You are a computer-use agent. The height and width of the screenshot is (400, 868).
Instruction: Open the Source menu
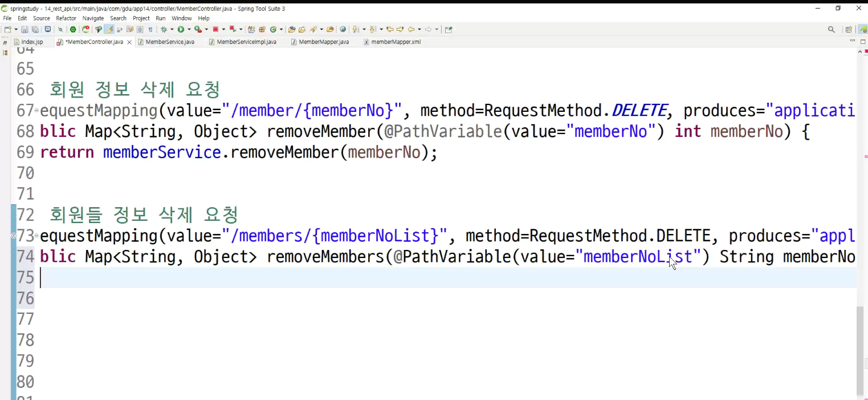pyautogui.click(x=42, y=18)
